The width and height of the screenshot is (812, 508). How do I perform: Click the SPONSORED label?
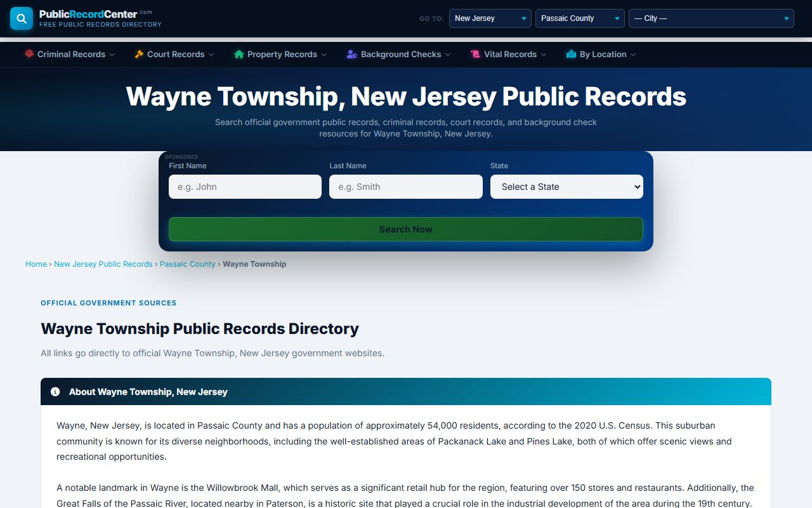(181, 157)
